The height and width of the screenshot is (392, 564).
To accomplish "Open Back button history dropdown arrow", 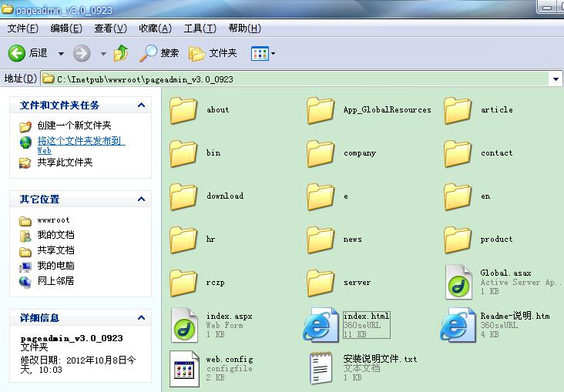I will click(x=61, y=53).
